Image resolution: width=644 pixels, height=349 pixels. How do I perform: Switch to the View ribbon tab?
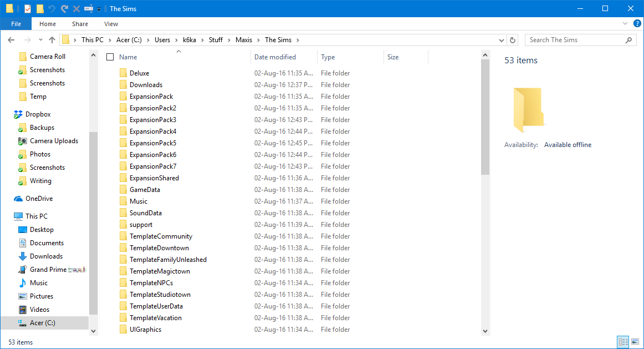pyautogui.click(x=111, y=24)
